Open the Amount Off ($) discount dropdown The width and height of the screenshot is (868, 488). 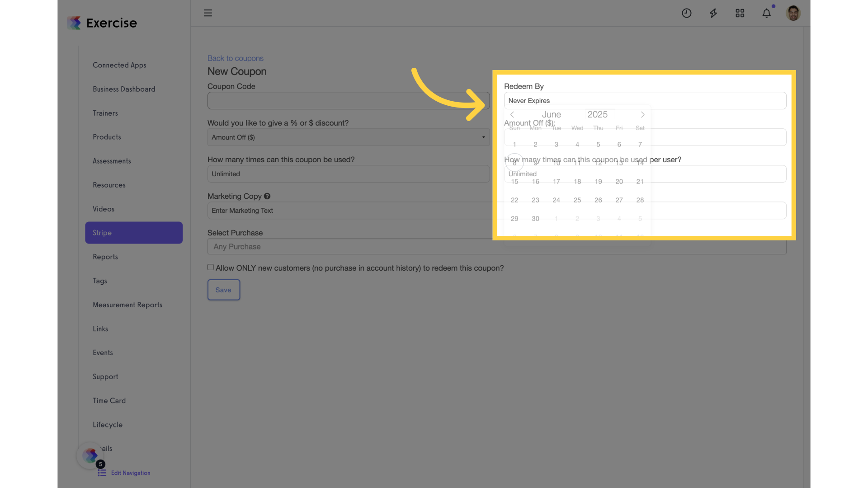click(x=349, y=137)
